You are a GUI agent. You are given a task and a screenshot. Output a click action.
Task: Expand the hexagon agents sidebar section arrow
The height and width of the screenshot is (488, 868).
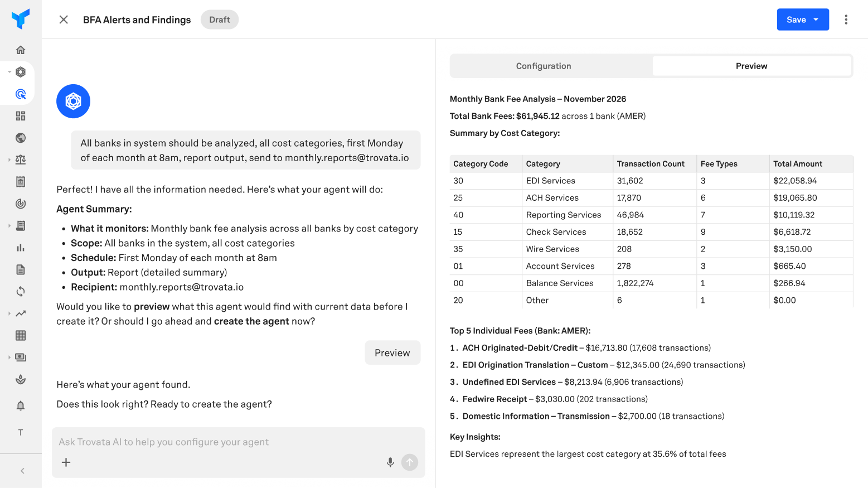click(9, 72)
